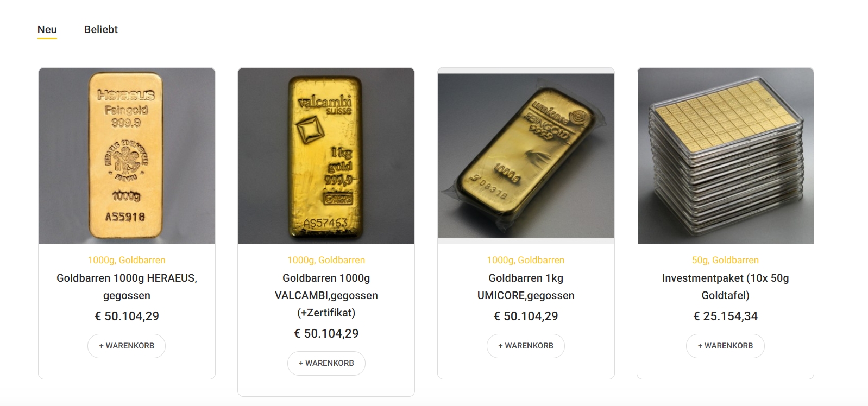The height and width of the screenshot is (406, 868).
Task: Add Heraeus Goldbarren to Warenkorb
Action: [127, 346]
